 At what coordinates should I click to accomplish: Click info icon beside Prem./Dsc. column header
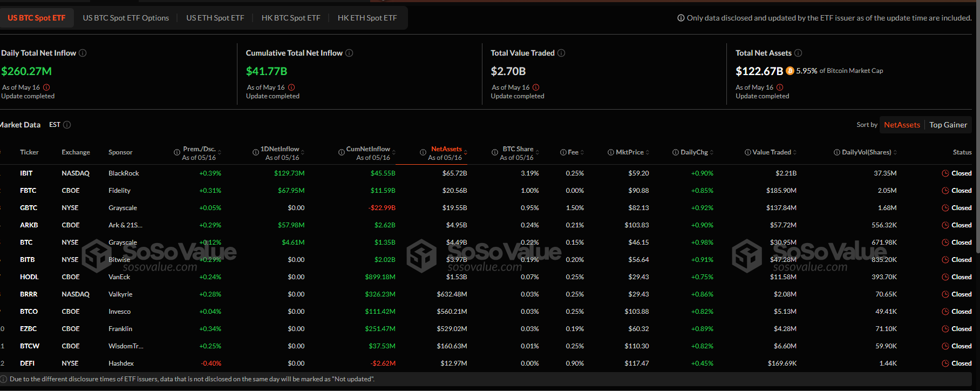(x=177, y=153)
